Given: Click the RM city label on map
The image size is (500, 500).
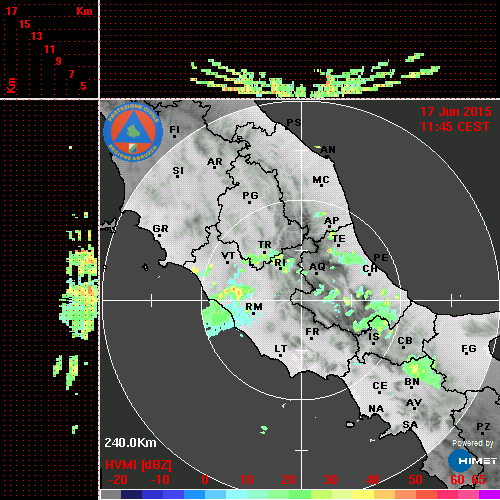Looking at the screenshot, I should click(x=254, y=307).
